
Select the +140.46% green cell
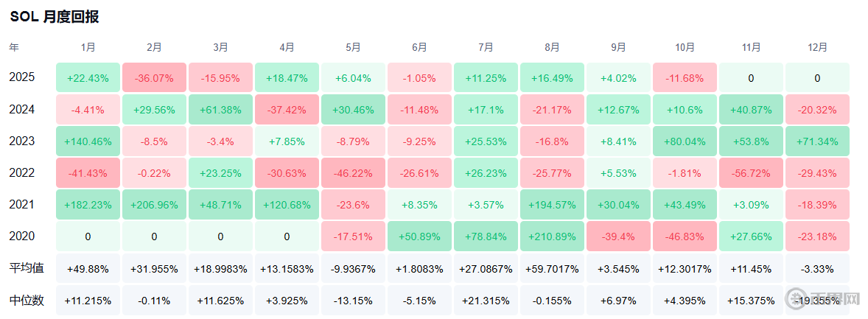(x=88, y=141)
